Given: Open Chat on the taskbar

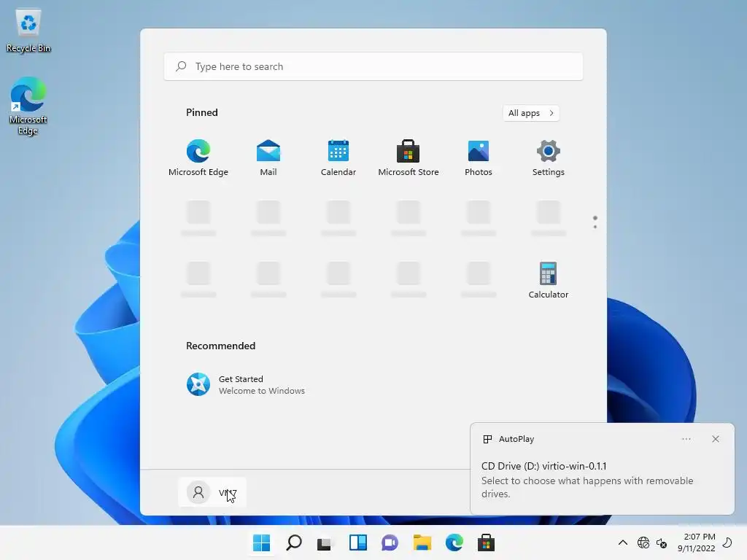Looking at the screenshot, I should pyautogui.click(x=390, y=542).
